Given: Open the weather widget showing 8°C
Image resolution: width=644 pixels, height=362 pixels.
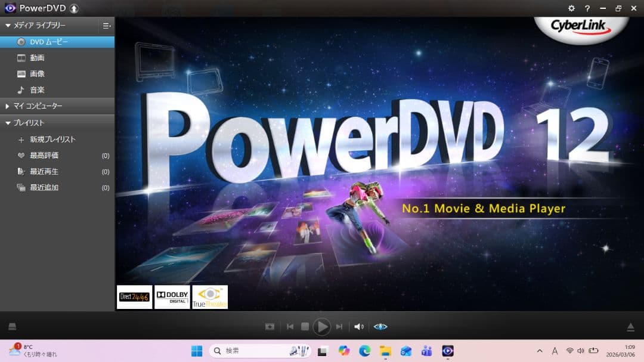Looking at the screenshot, I should pos(33,351).
